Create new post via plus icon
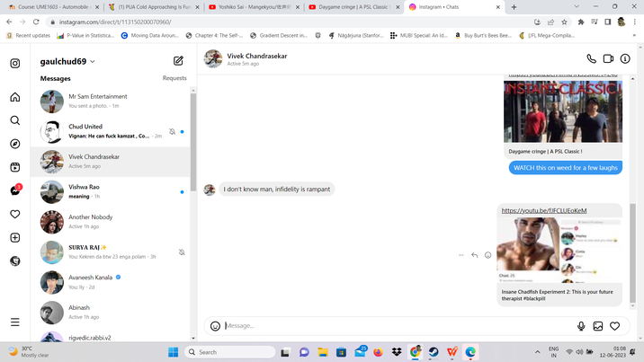This screenshot has height=362, width=644. coord(15,238)
